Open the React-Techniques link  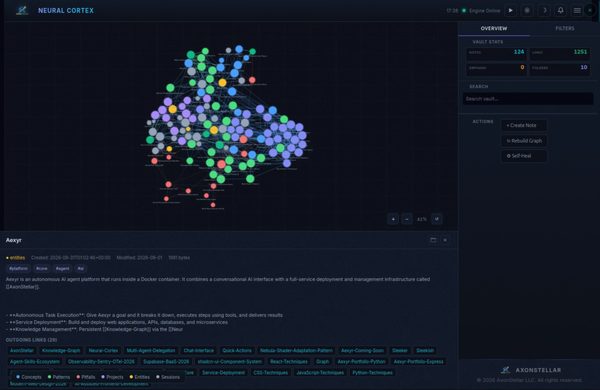(x=289, y=361)
